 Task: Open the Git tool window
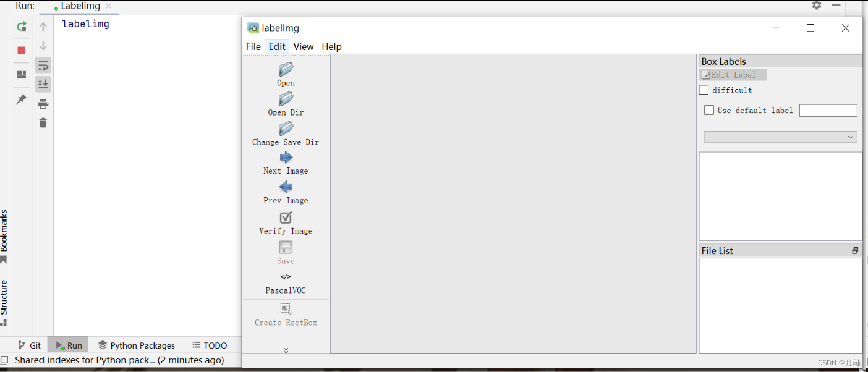coord(30,345)
